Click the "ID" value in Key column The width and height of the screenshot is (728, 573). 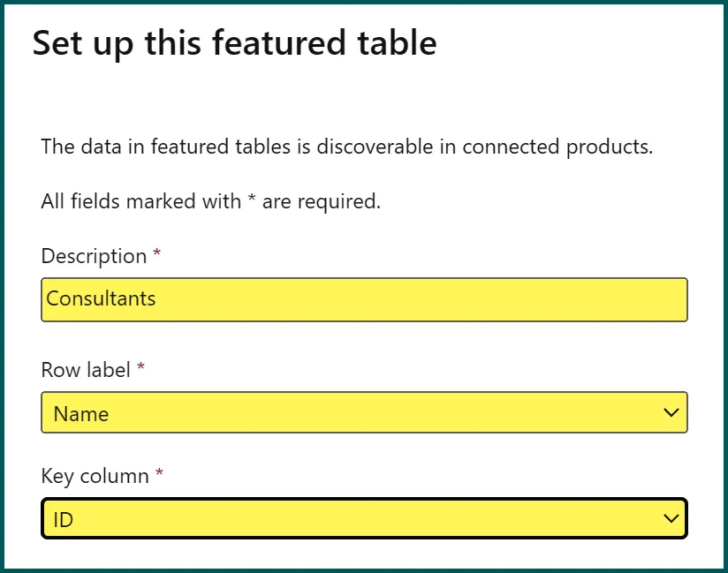pyautogui.click(x=63, y=520)
